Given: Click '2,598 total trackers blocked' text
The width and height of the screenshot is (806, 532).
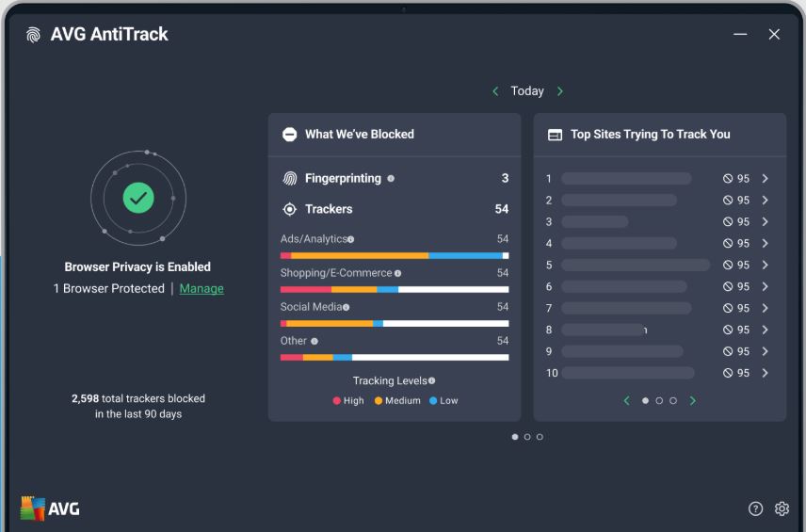Looking at the screenshot, I should (x=138, y=399).
